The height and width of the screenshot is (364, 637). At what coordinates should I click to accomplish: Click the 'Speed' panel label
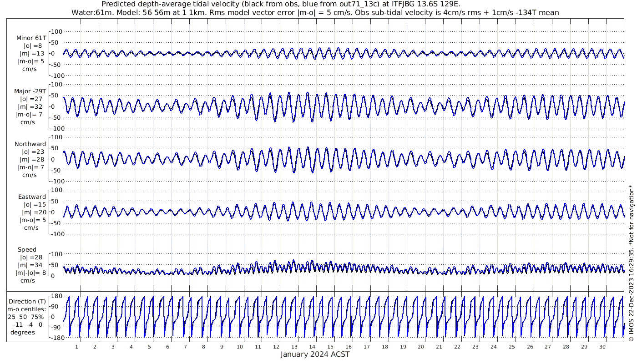click(27, 250)
